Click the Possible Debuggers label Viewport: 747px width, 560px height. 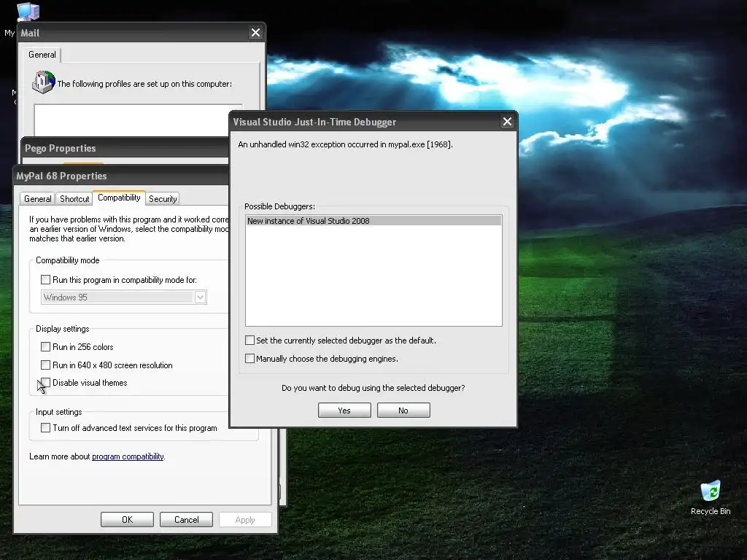click(279, 206)
